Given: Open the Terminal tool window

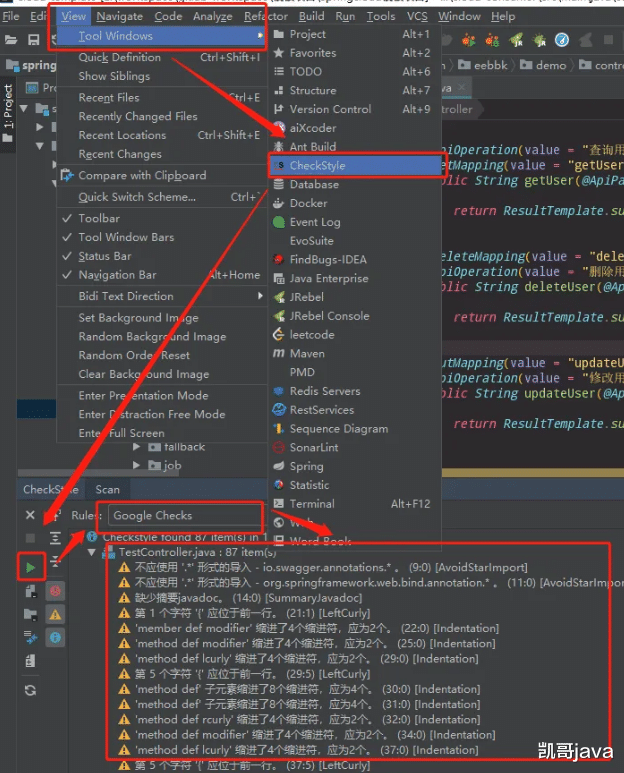Looking at the screenshot, I should click(354, 504).
